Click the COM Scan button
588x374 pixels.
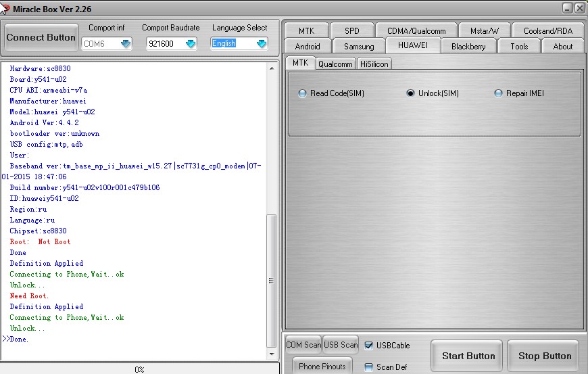click(303, 345)
